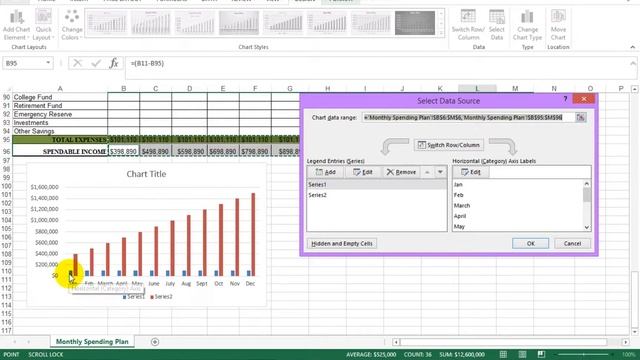The height and width of the screenshot is (360, 640).
Task: Click Switch Row/Column in the dialog
Action: (449, 145)
